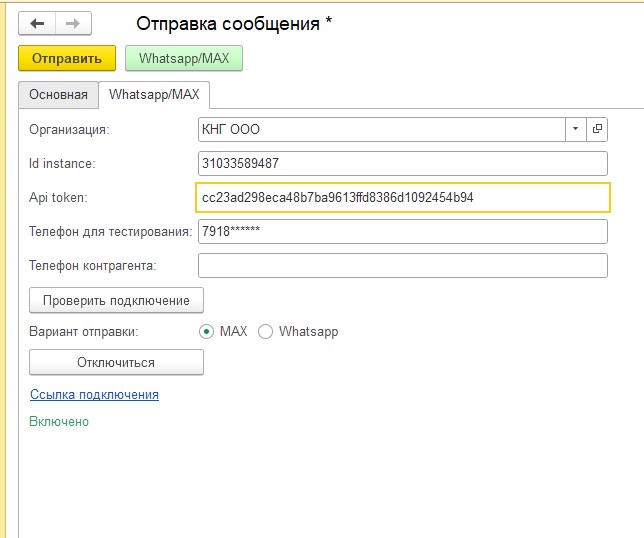
Task: Click the green Whatsapp/MAX toolbar button
Action: [184, 59]
